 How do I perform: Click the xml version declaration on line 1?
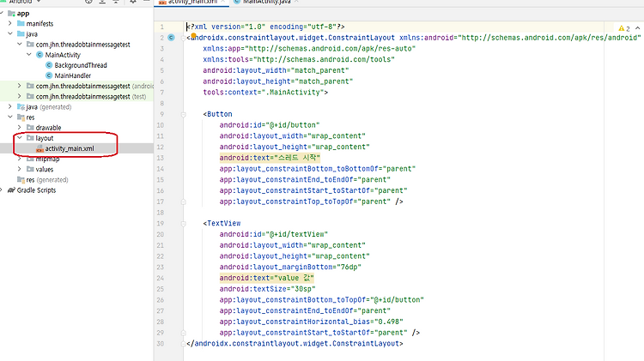[265, 27]
